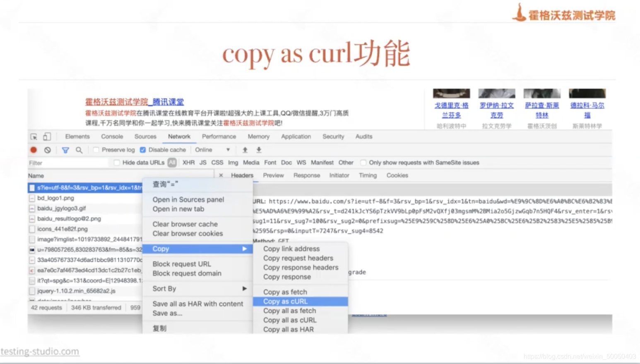Open the Audits tab
This screenshot has height=364, width=640.
[364, 136]
